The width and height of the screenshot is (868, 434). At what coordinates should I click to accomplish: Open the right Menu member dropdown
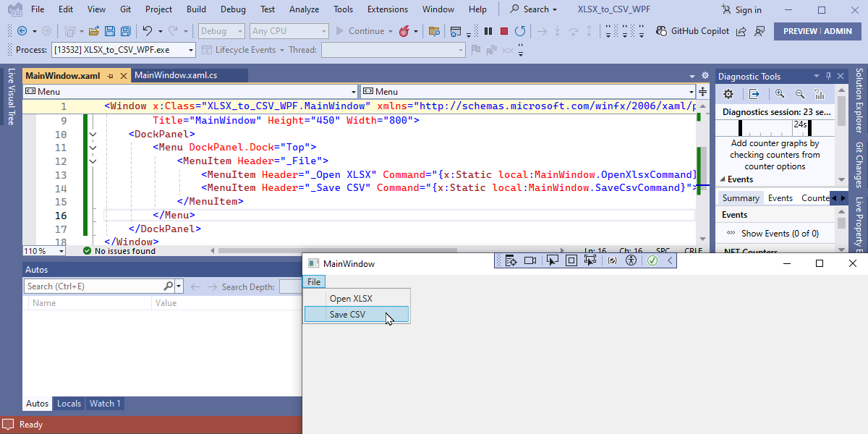coord(528,92)
